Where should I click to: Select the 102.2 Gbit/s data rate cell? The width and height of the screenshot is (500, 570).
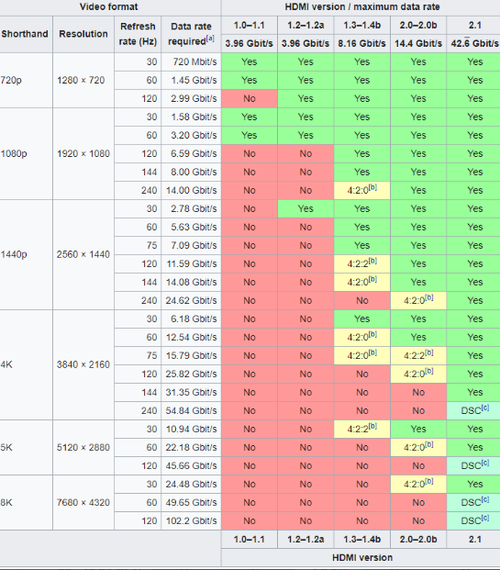[x=191, y=521]
